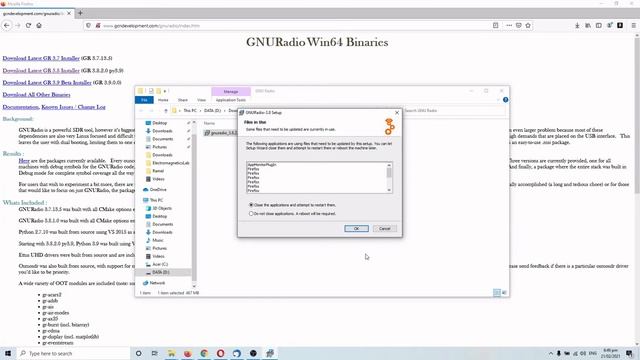Reload the Firefox page
Screen dimensions: 640x360
[28, 25]
